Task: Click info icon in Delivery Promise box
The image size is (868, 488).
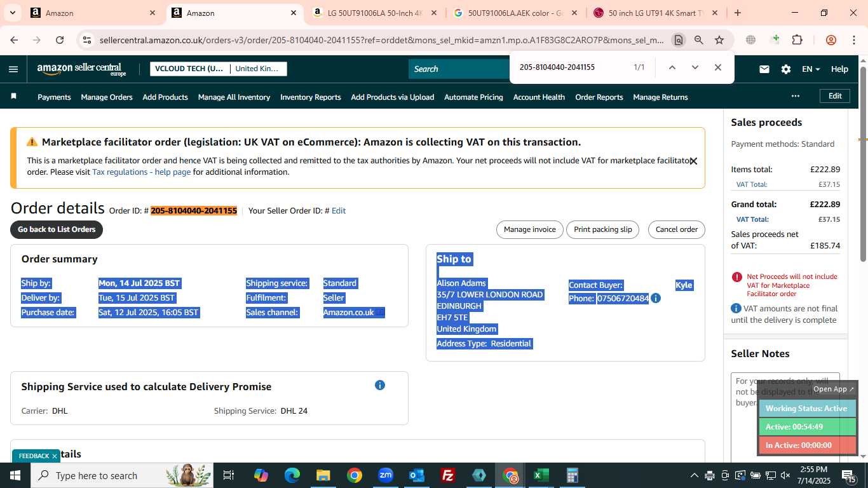Action: pos(380,385)
